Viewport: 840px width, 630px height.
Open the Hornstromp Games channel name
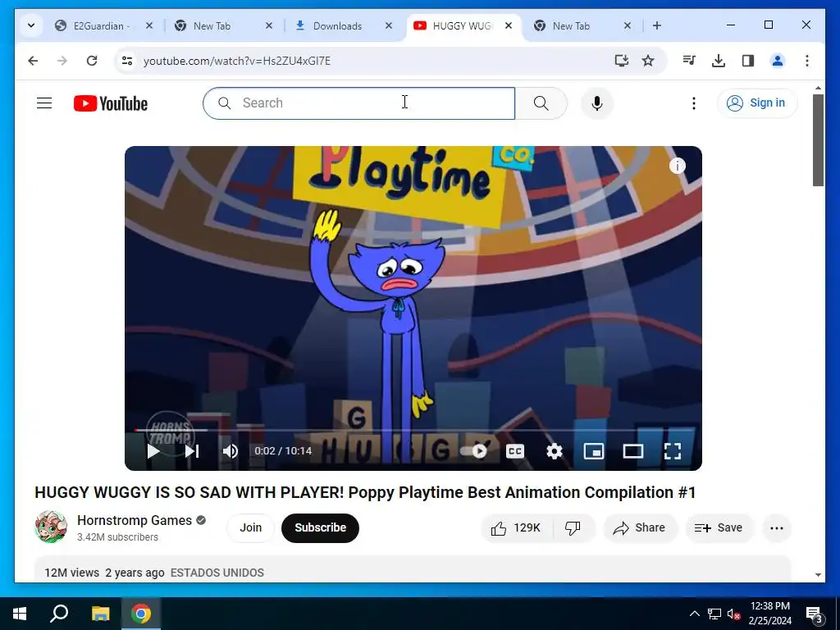click(135, 520)
